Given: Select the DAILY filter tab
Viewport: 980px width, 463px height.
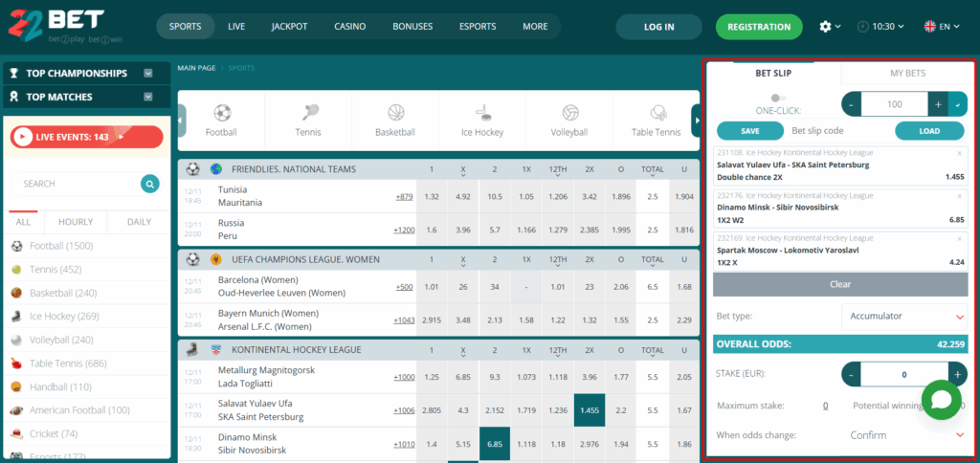Looking at the screenshot, I should [x=139, y=222].
